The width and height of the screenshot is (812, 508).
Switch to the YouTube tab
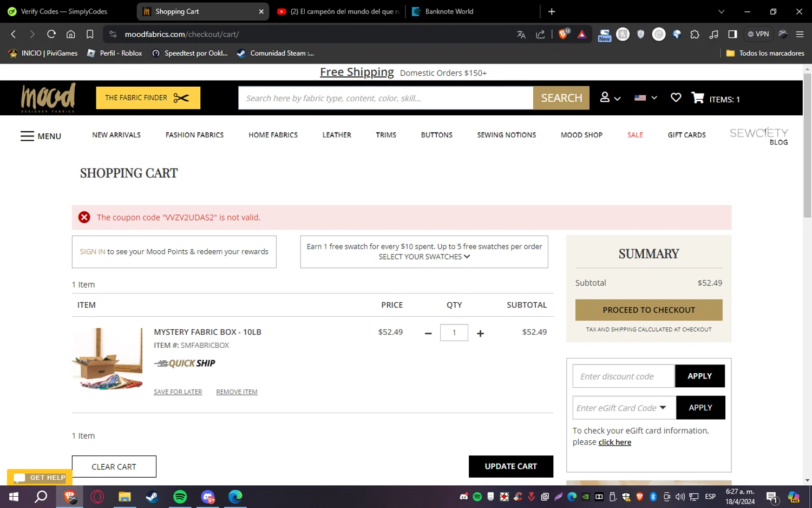[x=338, y=11]
